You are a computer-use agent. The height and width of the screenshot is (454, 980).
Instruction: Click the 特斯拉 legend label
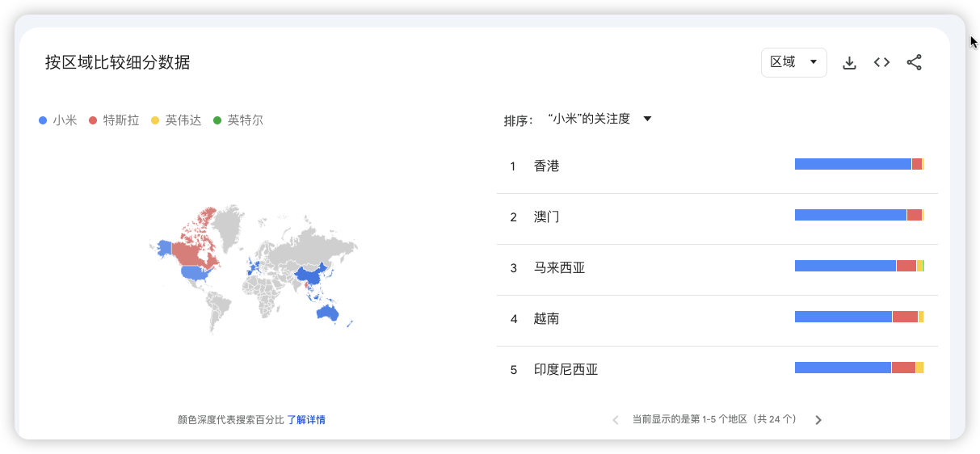(121, 120)
